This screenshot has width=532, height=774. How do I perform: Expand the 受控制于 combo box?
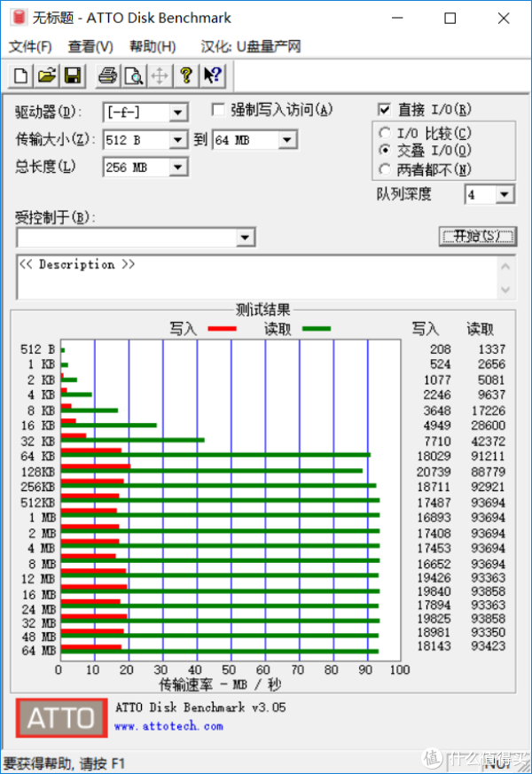coord(246,238)
